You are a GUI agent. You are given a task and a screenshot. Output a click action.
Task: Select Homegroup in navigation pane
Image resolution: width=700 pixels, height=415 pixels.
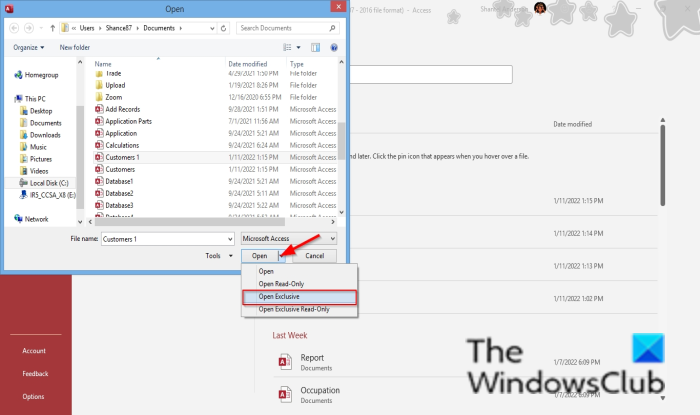[x=37, y=75]
